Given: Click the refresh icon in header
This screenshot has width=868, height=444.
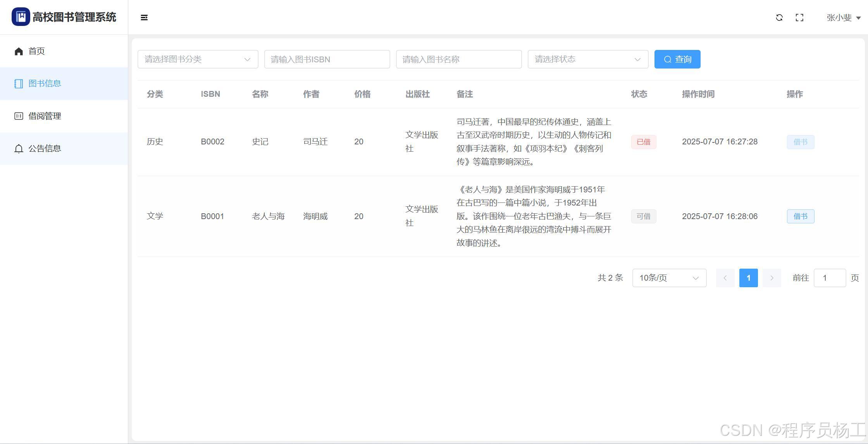Looking at the screenshot, I should (x=779, y=17).
